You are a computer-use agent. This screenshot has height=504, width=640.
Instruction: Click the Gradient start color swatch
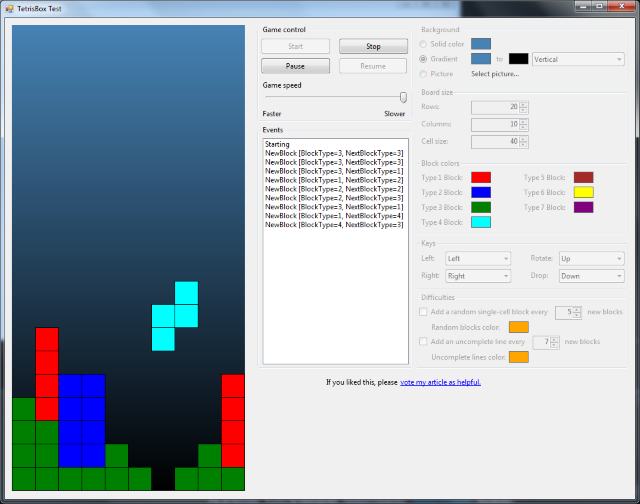481,59
